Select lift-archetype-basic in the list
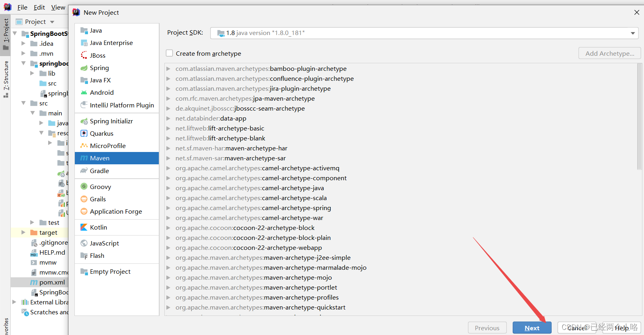The width and height of the screenshot is (644, 335). (220, 128)
